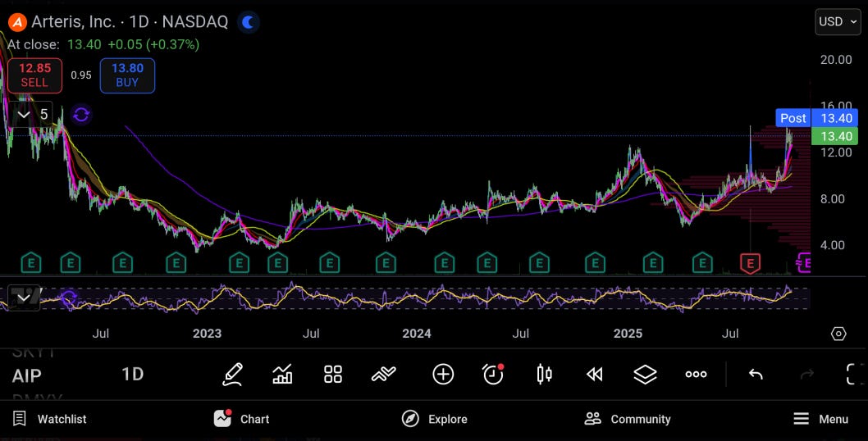868x441 pixels.
Task: Open the leftmost green earnings E marker
Action: (x=31, y=263)
